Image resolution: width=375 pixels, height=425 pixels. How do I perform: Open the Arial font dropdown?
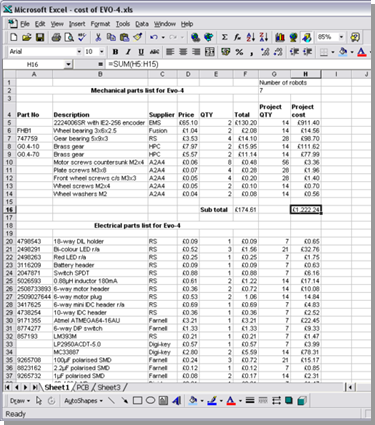click(x=79, y=52)
